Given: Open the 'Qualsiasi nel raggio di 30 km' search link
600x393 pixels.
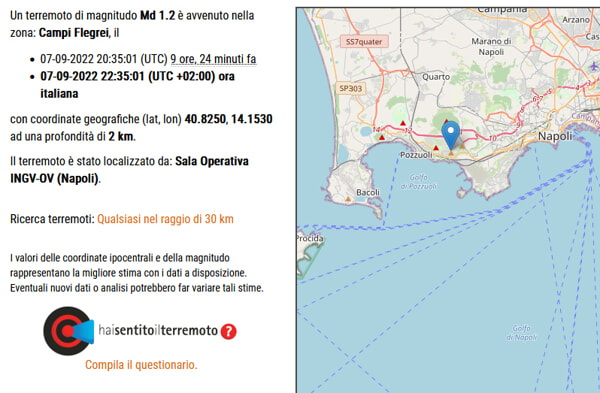Looking at the screenshot, I should click(165, 219).
